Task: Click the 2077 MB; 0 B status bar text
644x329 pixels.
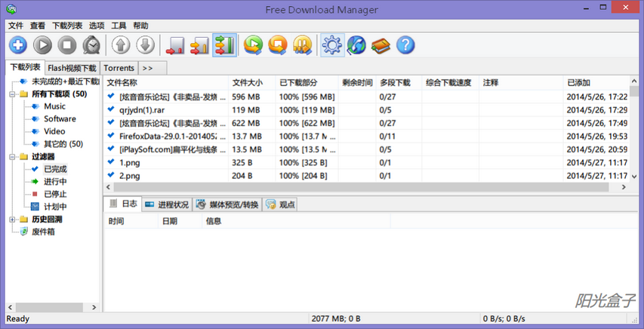Action: pos(336,318)
